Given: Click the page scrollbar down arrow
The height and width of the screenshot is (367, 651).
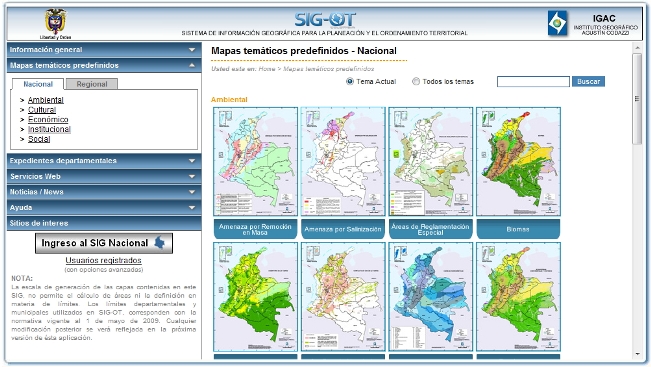Looking at the screenshot, I should coord(637,354).
